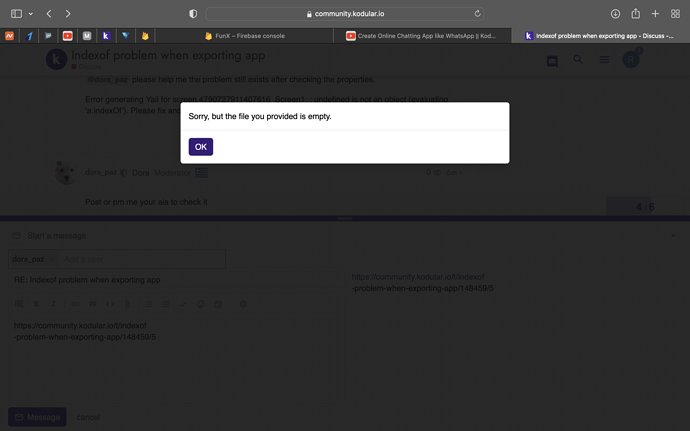Viewport: 690px width, 431px height.
Task: Toggle Safari sidebar button
Action: click(16, 14)
